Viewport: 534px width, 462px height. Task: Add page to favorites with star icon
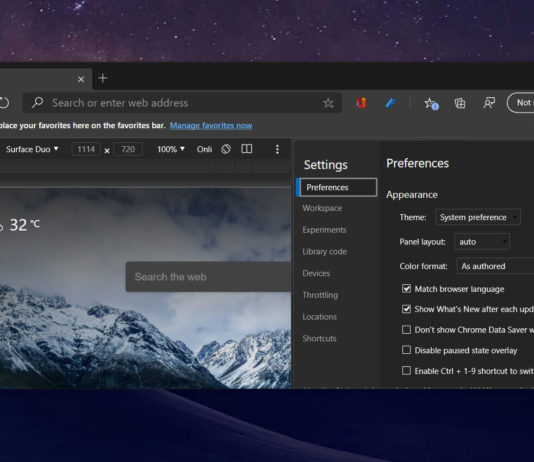pos(328,103)
